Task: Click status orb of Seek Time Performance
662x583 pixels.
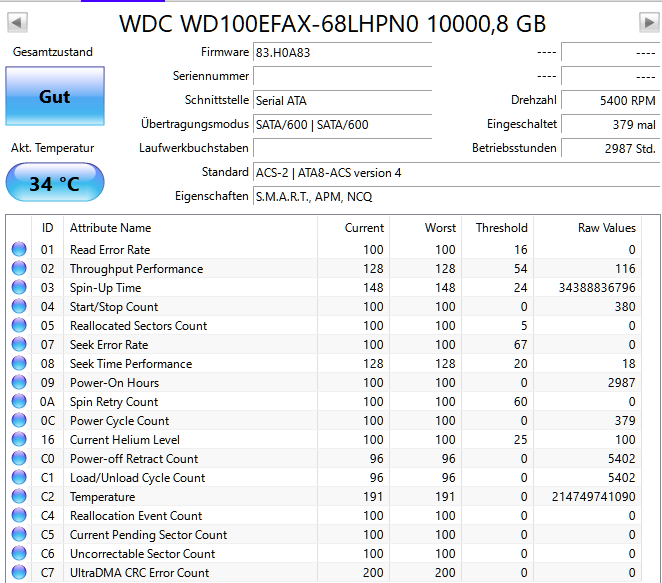Action: [19, 363]
